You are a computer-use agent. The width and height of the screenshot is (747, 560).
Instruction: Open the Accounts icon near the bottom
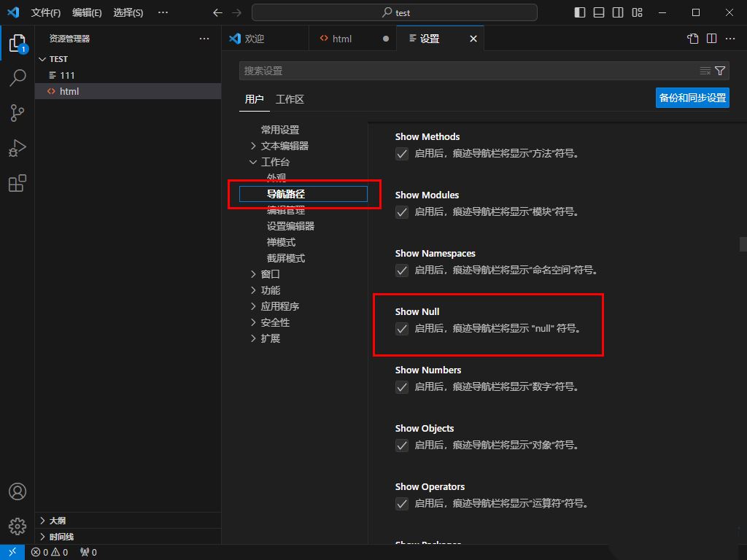click(17, 491)
